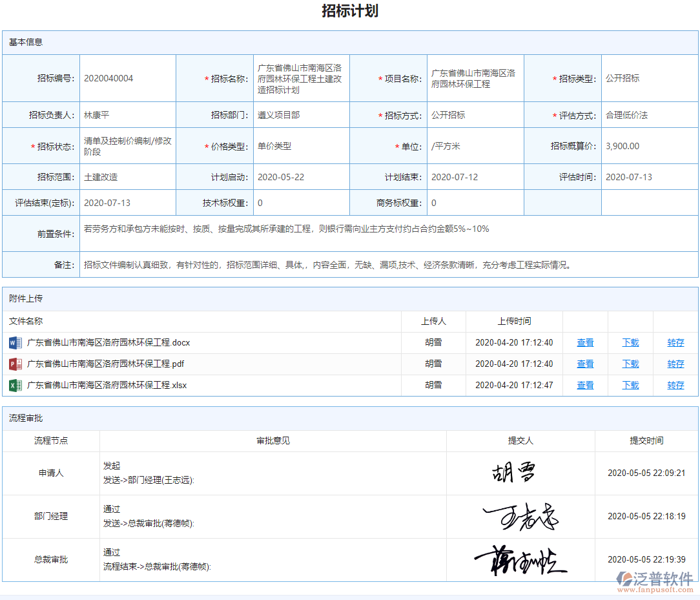Image resolution: width=700 pixels, height=600 pixels.
Task: 转存 the xlsx attachment
Action: pyautogui.click(x=675, y=385)
